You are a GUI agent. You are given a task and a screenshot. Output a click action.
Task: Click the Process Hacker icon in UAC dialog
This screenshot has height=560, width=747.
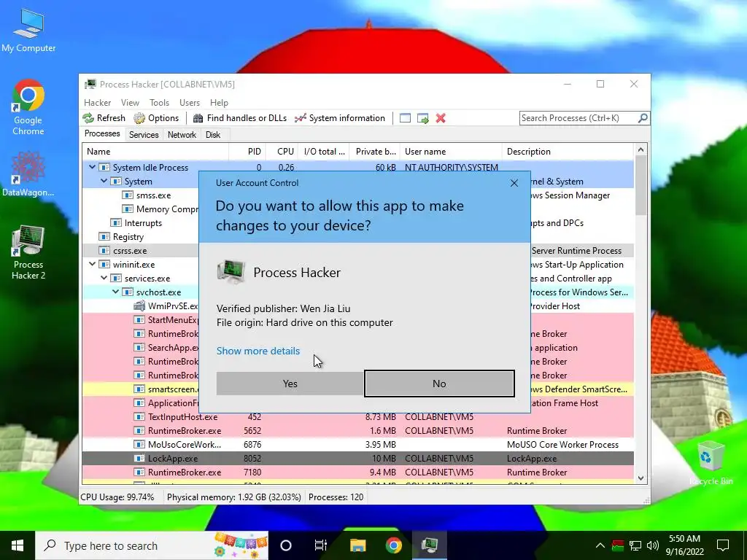click(231, 272)
